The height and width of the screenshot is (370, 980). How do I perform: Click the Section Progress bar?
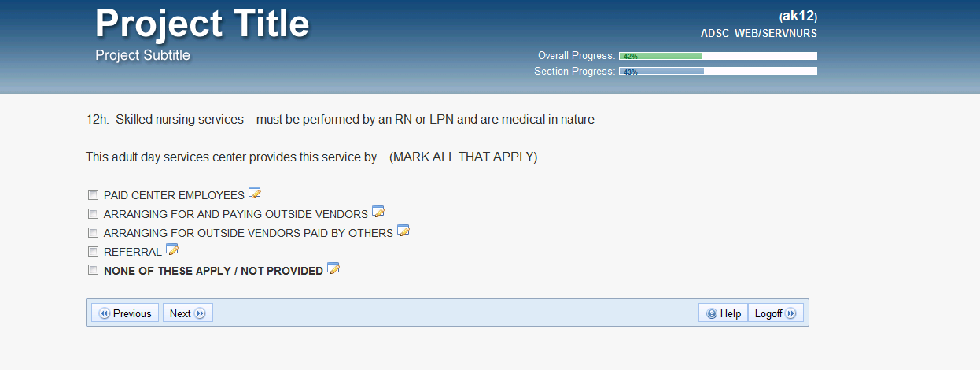point(717,72)
